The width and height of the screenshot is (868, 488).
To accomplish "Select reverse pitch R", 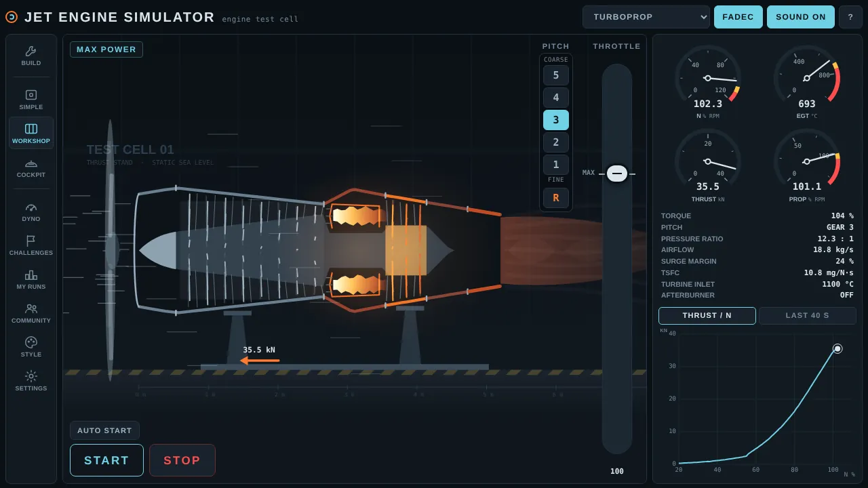I will 556,198.
